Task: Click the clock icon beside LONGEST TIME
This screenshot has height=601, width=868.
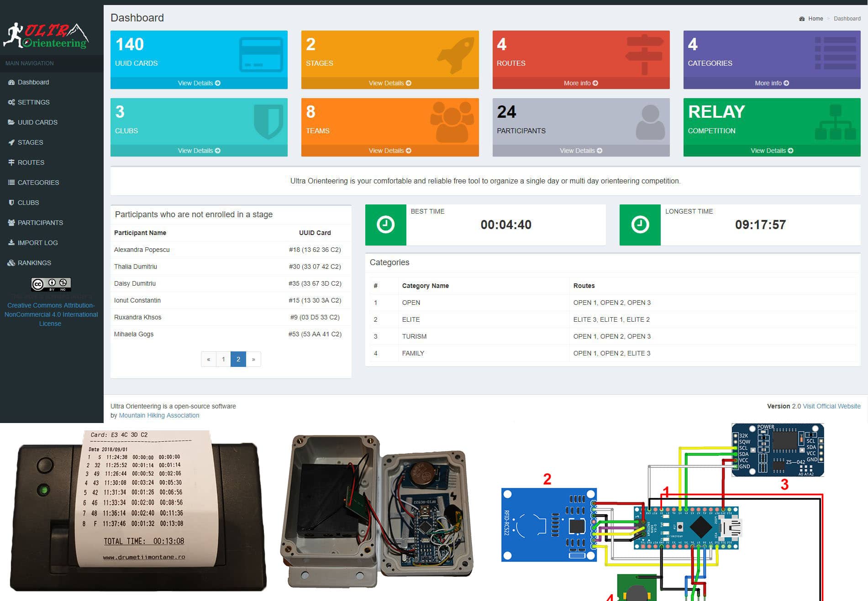Action: pos(640,225)
